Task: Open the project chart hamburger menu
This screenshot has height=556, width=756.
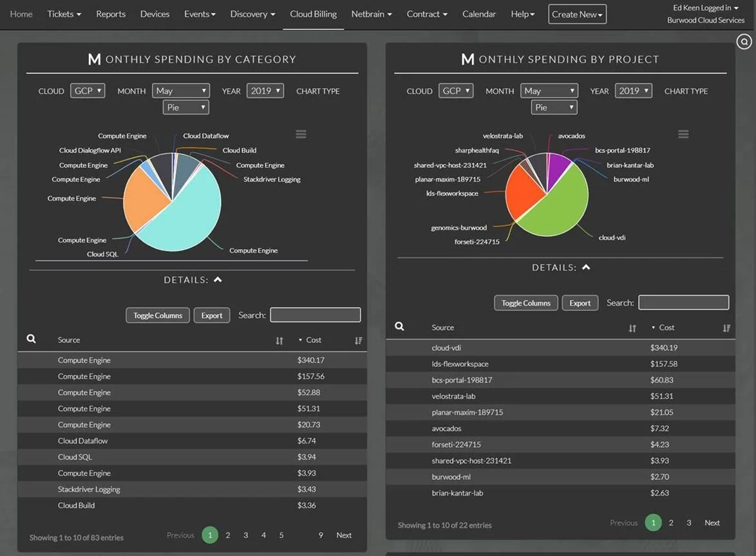Action: [x=683, y=134]
